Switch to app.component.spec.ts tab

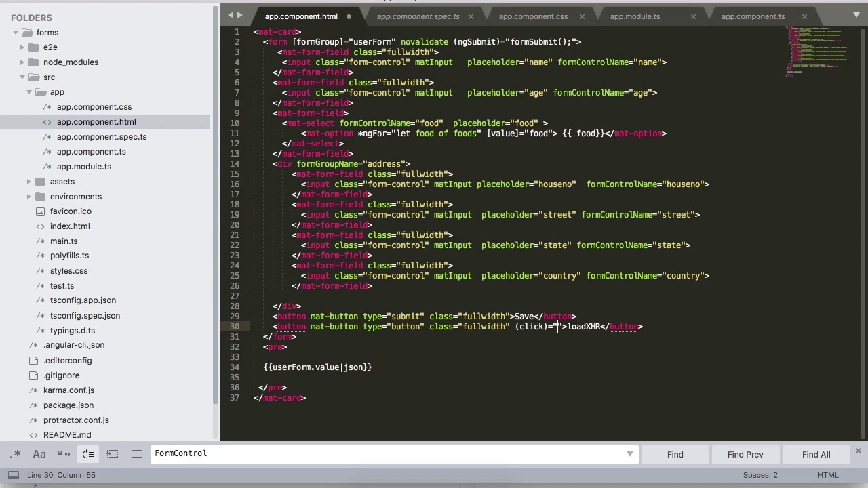click(x=418, y=16)
